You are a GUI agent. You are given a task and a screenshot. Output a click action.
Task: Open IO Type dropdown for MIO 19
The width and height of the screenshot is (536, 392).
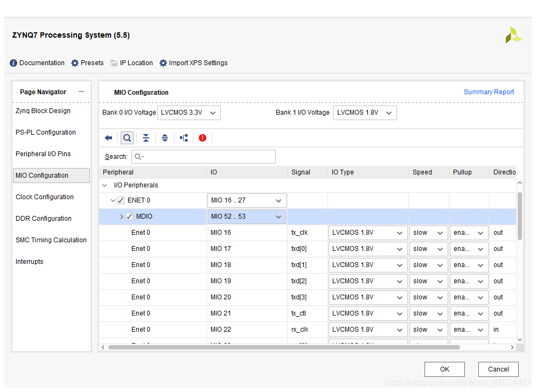pos(368,281)
